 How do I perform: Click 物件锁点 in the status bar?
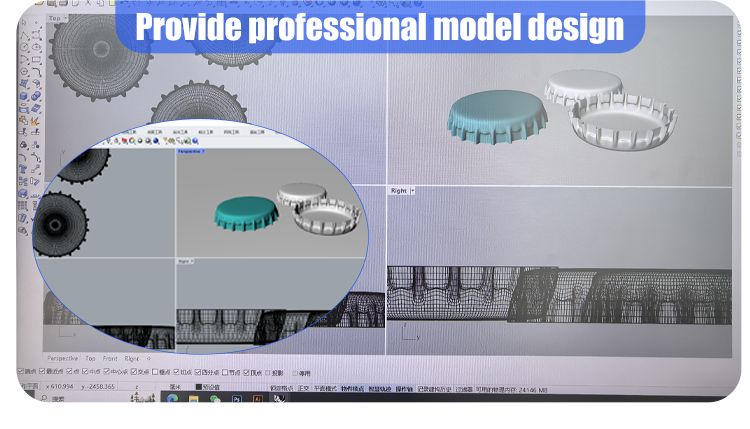(353, 385)
